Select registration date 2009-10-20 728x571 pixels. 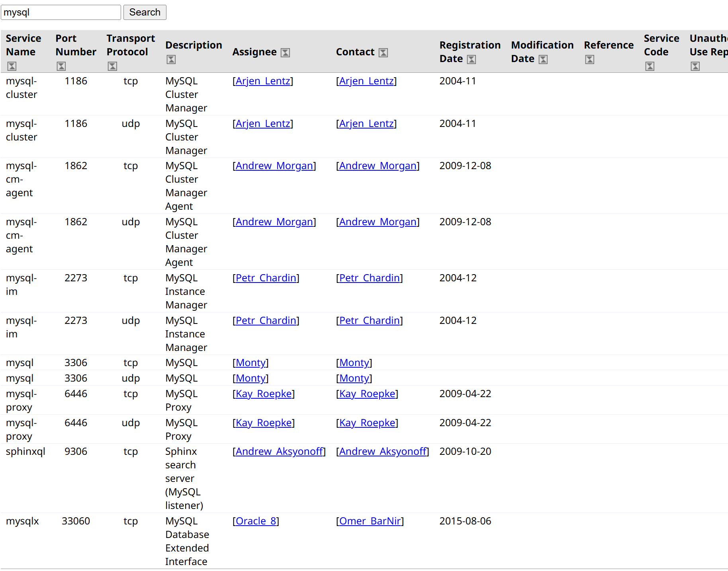pyautogui.click(x=465, y=452)
